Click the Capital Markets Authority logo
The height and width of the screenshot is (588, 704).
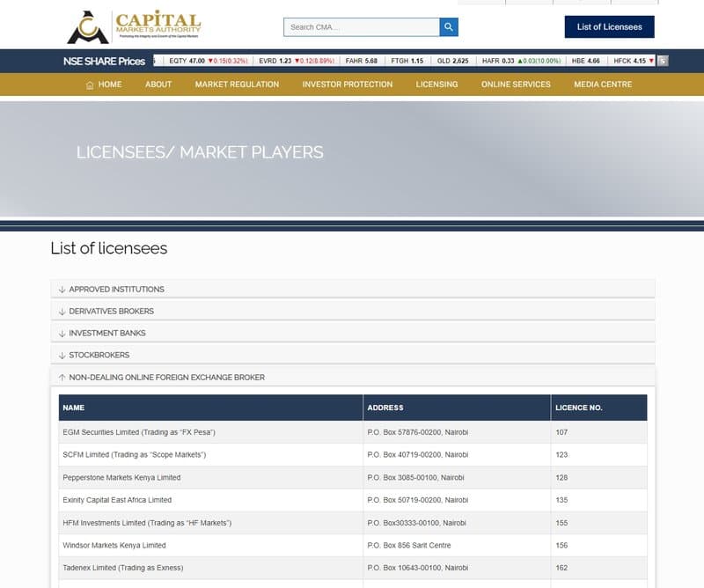(132, 25)
